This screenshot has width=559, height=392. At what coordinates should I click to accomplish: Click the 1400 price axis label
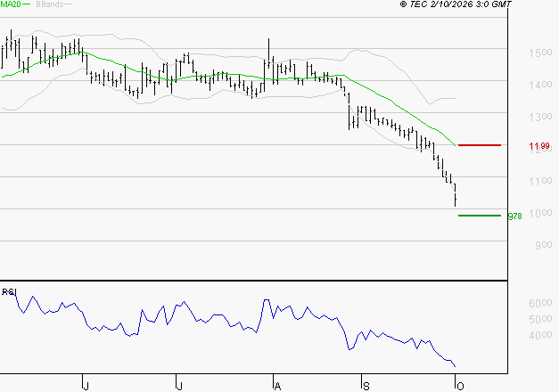click(x=540, y=85)
